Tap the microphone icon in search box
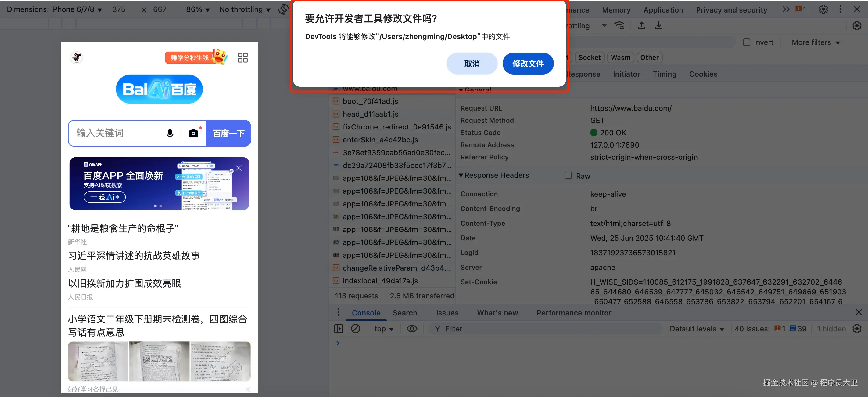 (170, 133)
